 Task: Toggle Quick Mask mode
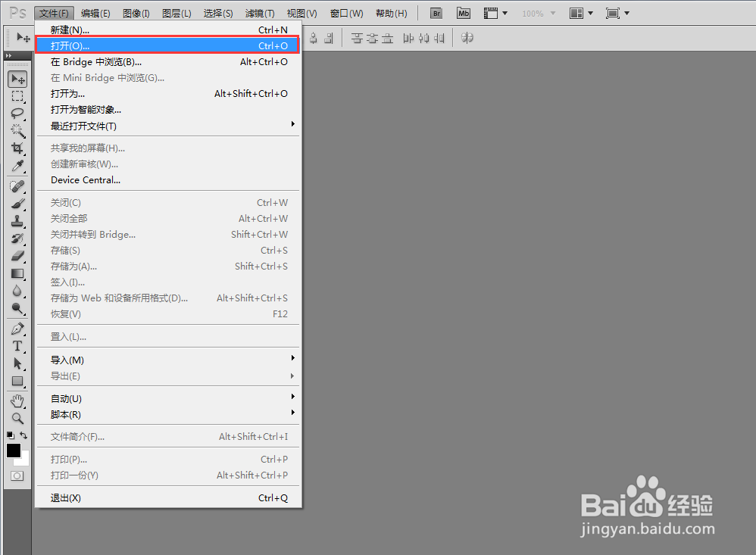[17, 476]
